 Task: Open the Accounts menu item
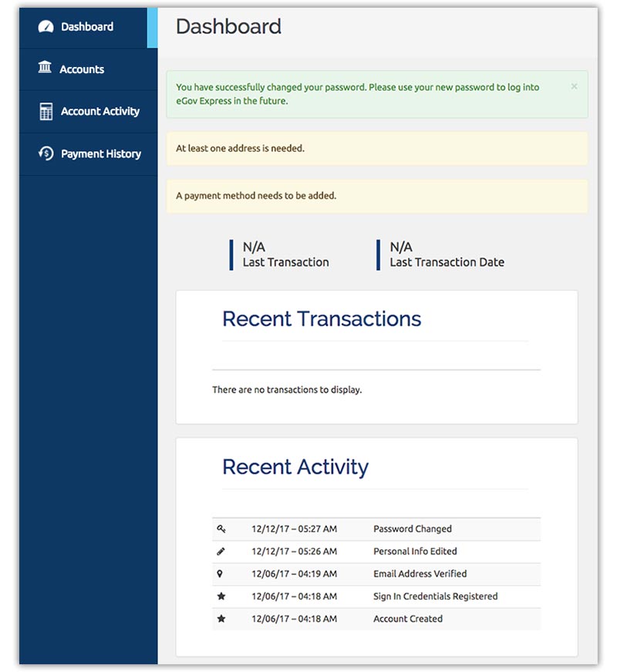click(x=89, y=69)
